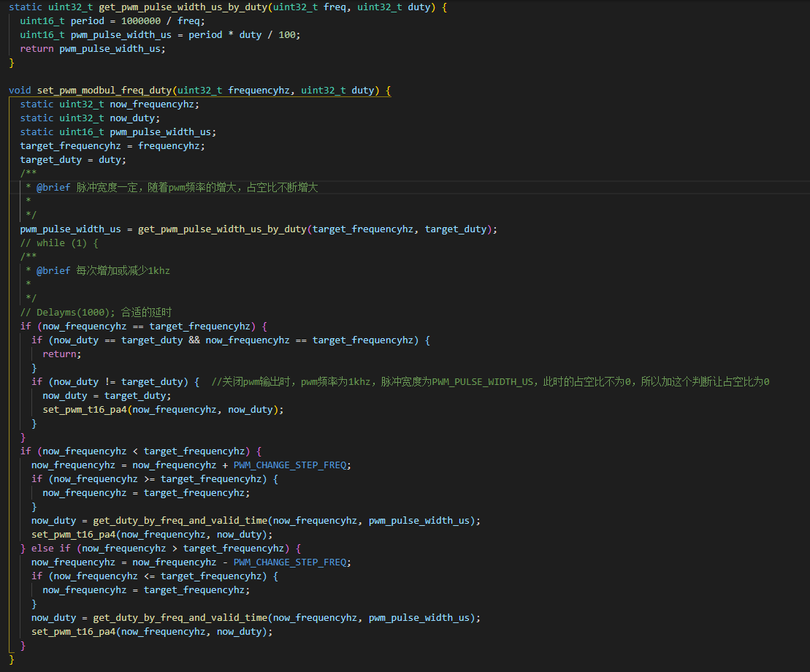Screen dimensions: 810x672
Task: Click the line 'now_duty = target_duty;'
Action: (107, 396)
